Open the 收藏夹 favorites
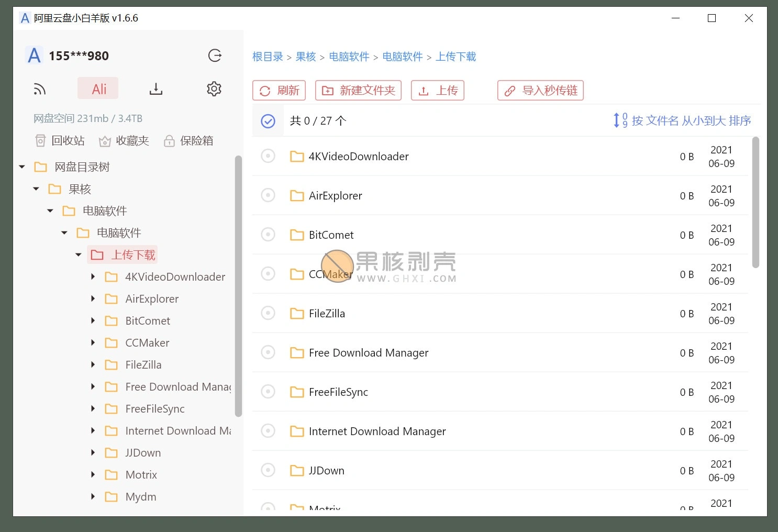The width and height of the screenshot is (778, 532). [x=124, y=140]
